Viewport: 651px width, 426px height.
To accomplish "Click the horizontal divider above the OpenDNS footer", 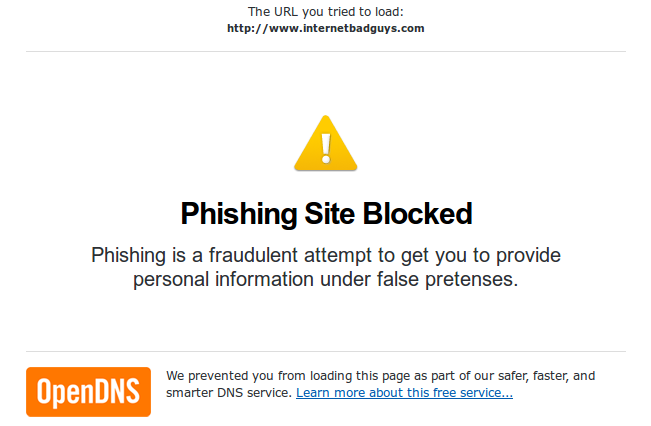I will (x=326, y=351).
